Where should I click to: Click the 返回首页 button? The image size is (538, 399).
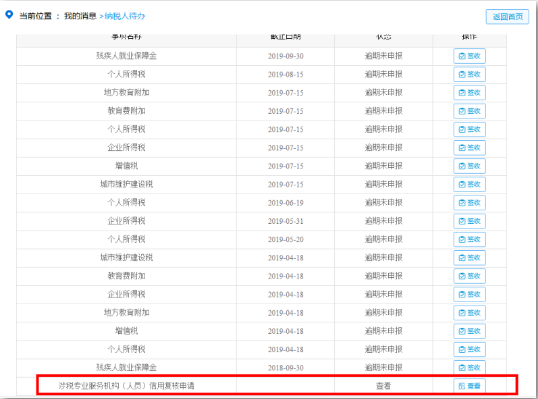pyautogui.click(x=507, y=16)
